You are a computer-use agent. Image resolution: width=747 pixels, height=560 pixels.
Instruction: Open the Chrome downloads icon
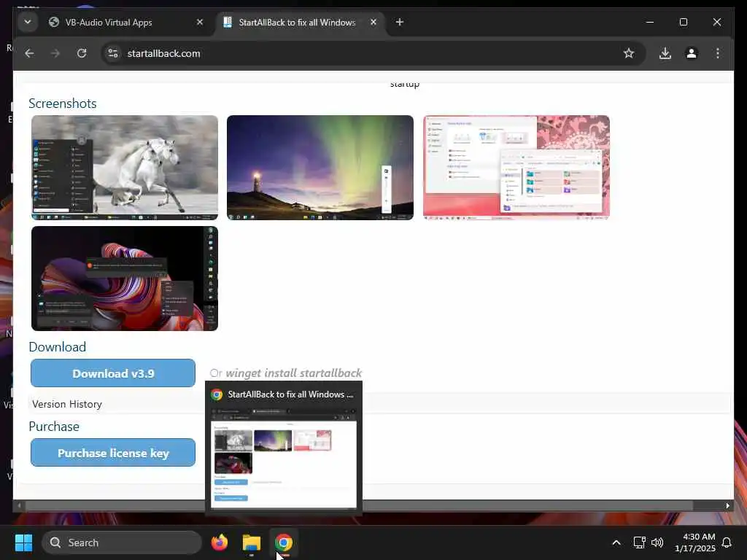(665, 53)
